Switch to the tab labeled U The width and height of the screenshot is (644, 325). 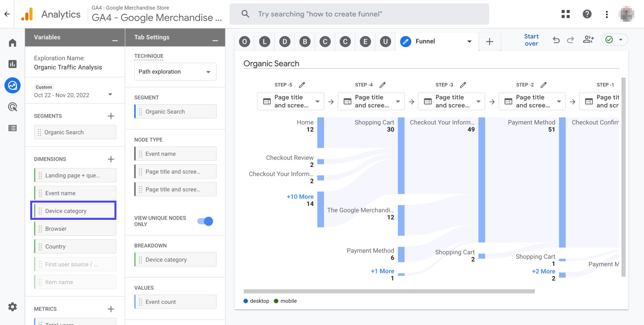click(x=385, y=41)
